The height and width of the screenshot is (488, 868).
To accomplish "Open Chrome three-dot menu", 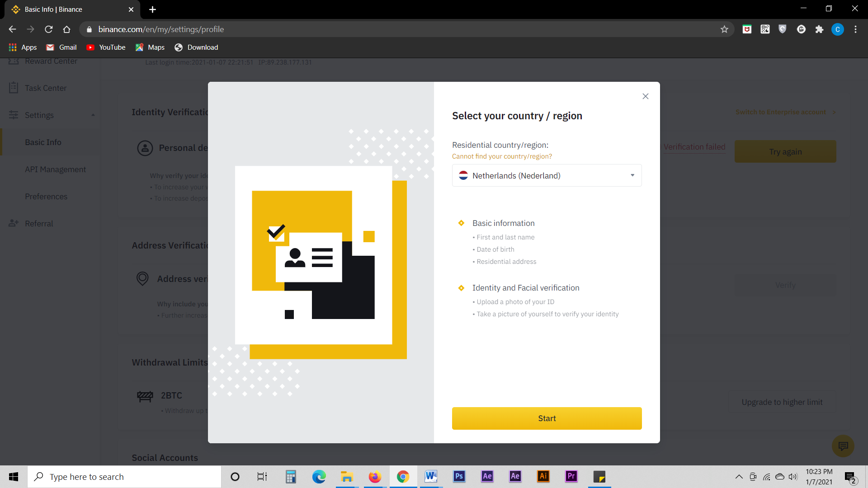I will tap(855, 29).
